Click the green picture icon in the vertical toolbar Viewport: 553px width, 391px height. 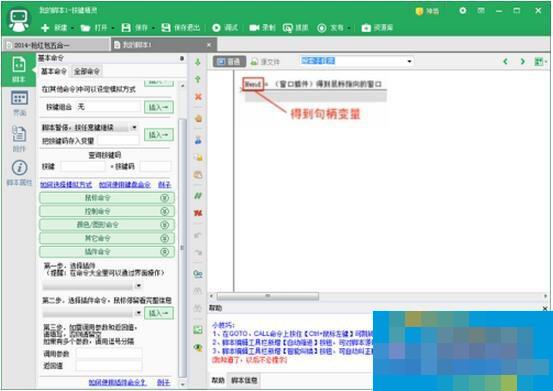point(198,330)
